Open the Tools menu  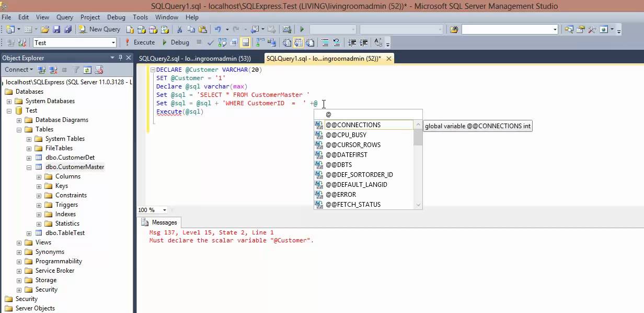pos(140,17)
